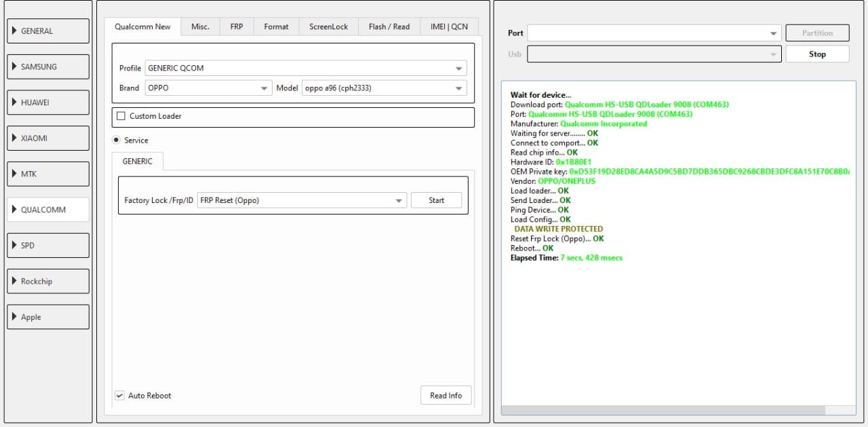The width and height of the screenshot is (868, 427).
Task: Switch to the Flash / Read tab
Action: (389, 26)
